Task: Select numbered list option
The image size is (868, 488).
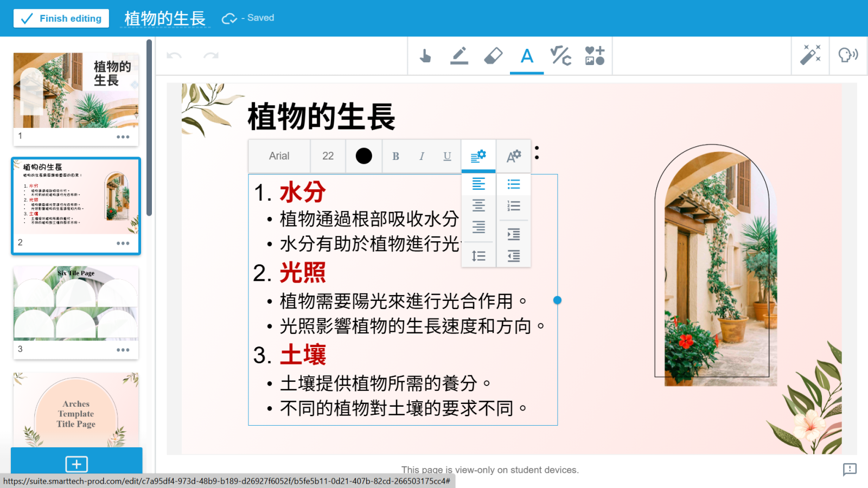Action: pyautogui.click(x=513, y=206)
